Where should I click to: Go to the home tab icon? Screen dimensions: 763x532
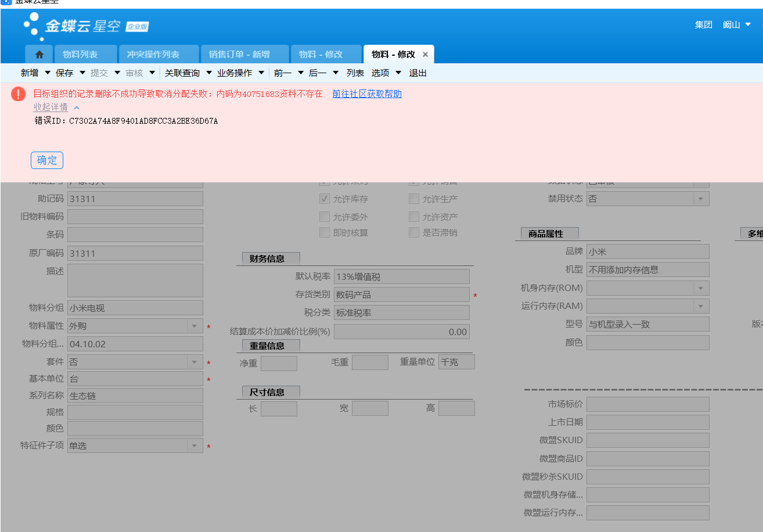[39, 55]
